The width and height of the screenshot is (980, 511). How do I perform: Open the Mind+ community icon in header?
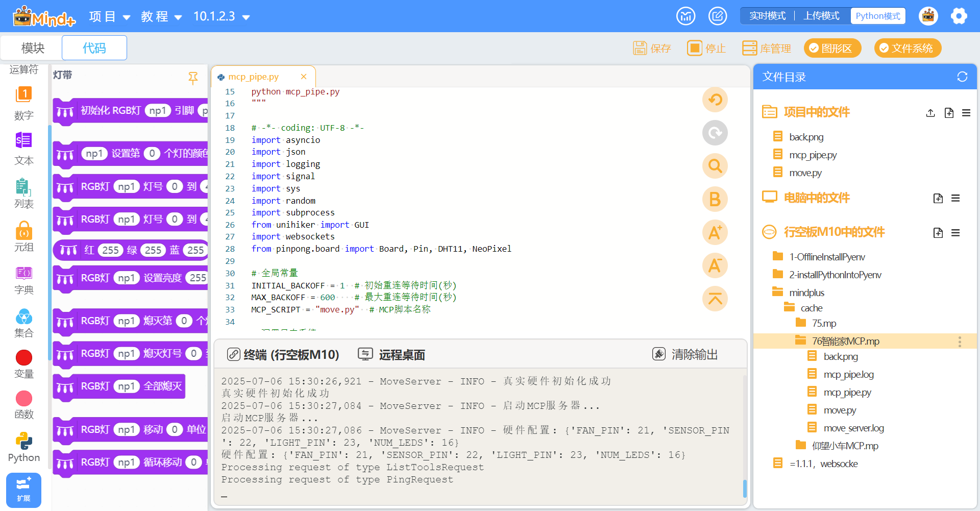click(685, 16)
